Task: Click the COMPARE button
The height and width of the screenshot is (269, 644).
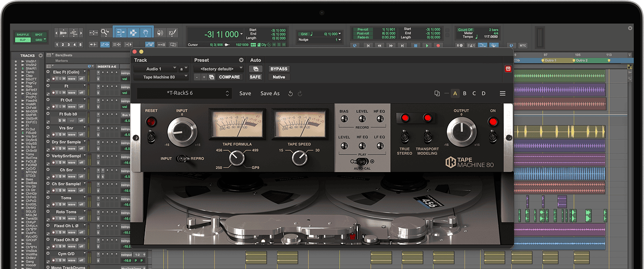Action: [230, 77]
